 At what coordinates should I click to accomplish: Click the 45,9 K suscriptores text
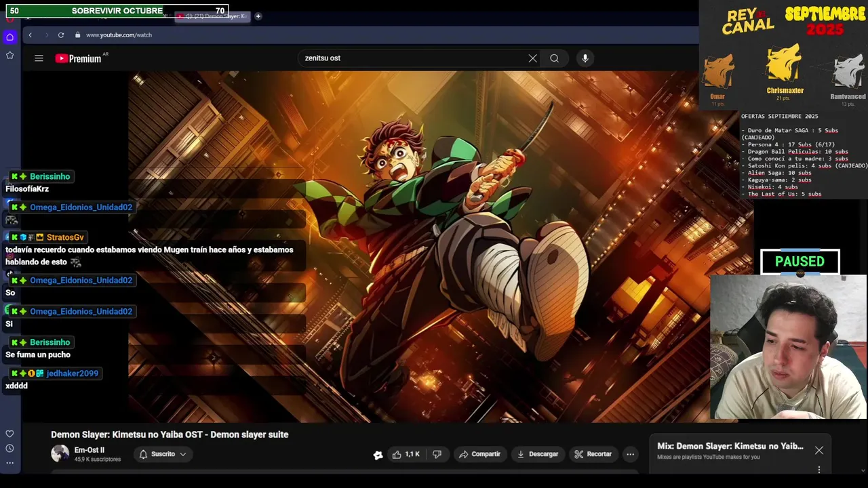point(98,460)
